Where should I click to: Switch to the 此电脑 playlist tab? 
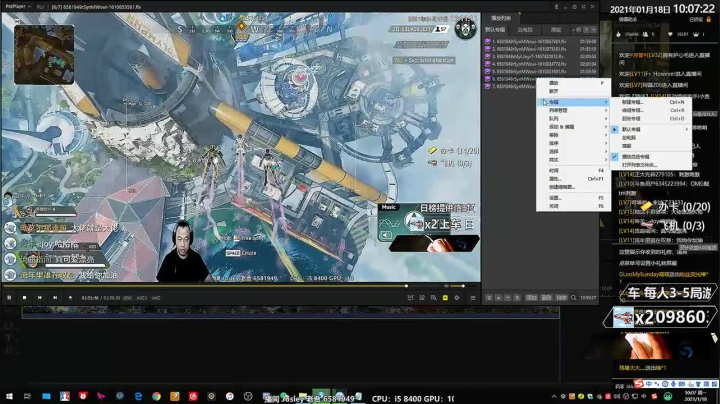tap(525, 29)
